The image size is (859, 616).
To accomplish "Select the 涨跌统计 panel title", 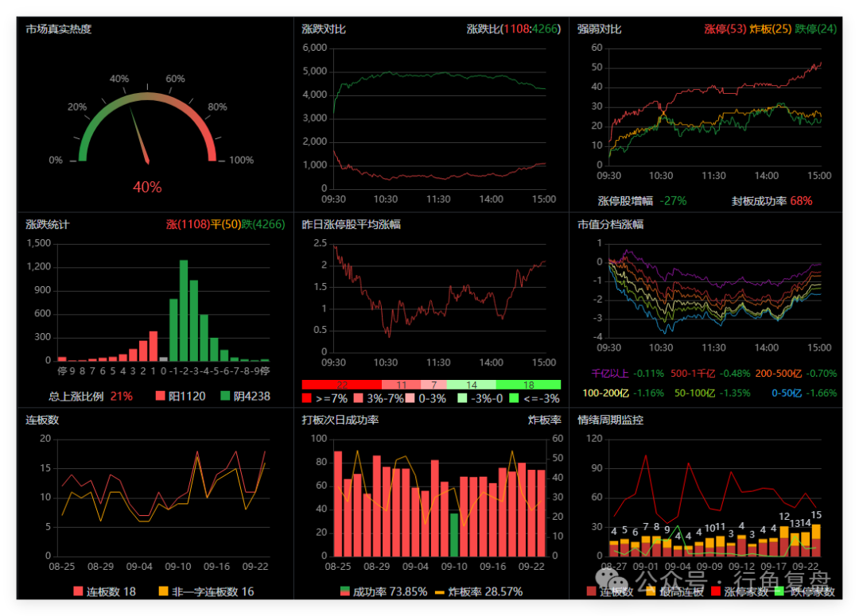I will [48, 224].
